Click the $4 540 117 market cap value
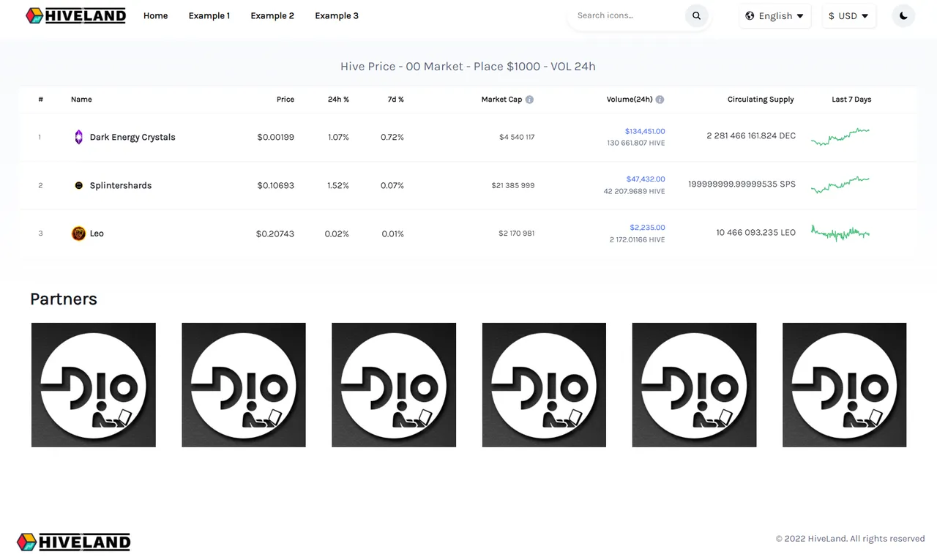Viewport: 937px width, 560px height. (517, 137)
